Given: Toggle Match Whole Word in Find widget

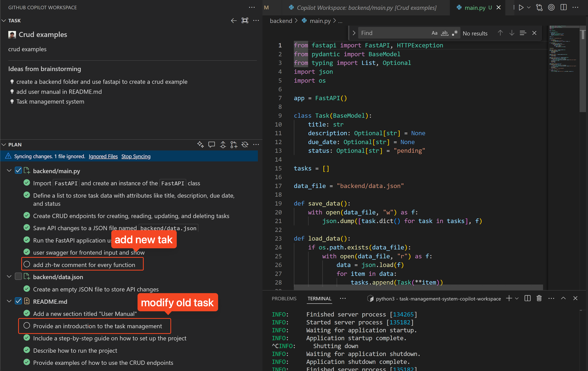Looking at the screenshot, I should 445,33.
